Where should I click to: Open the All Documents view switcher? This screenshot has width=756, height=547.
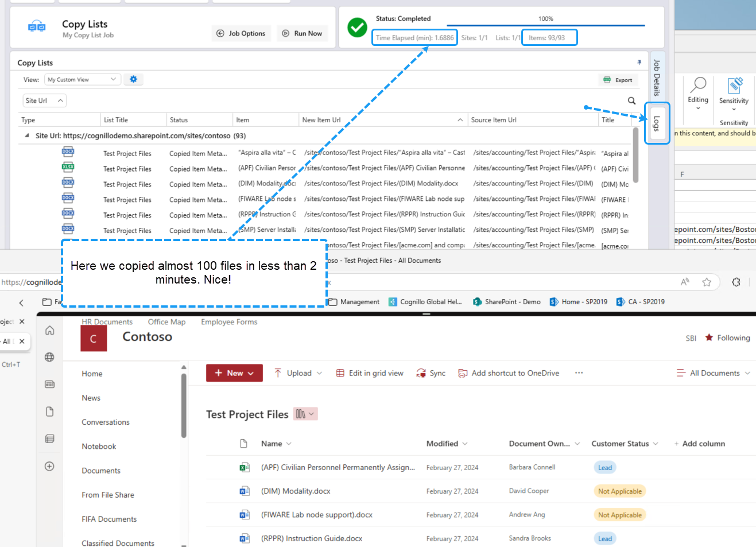coord(713,373)
